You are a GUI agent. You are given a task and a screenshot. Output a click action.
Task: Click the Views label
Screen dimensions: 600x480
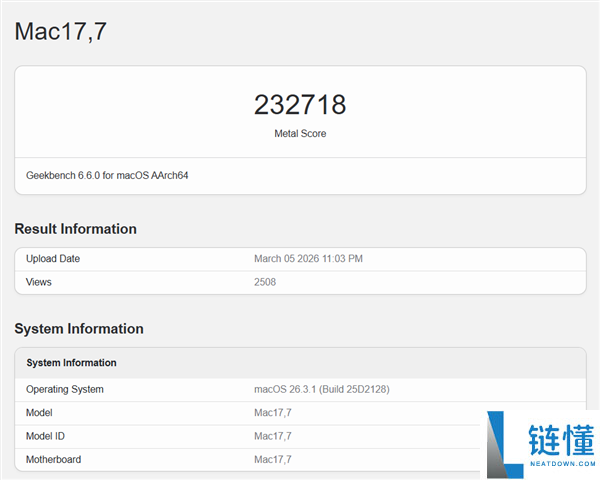click(39, 282)
